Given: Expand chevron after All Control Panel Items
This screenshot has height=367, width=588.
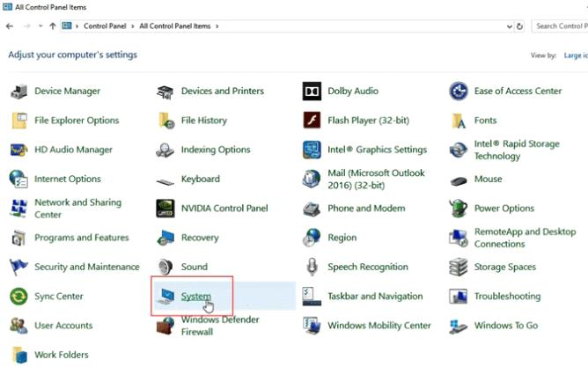Looking at the screenshot, I should [217, 26].
